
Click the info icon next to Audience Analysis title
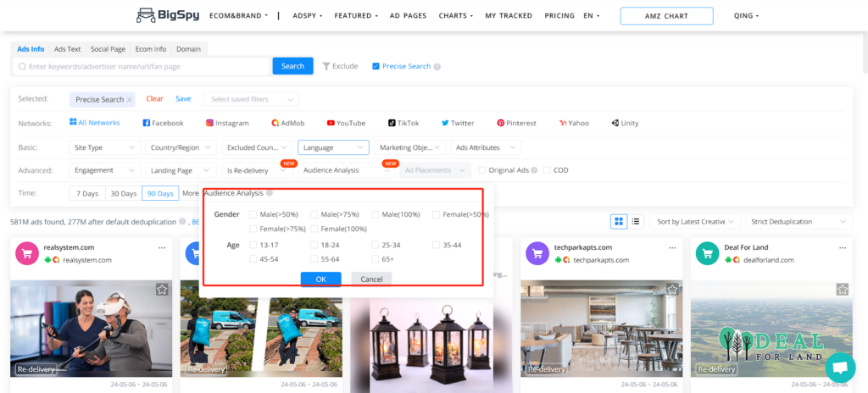tap(269, 193)
